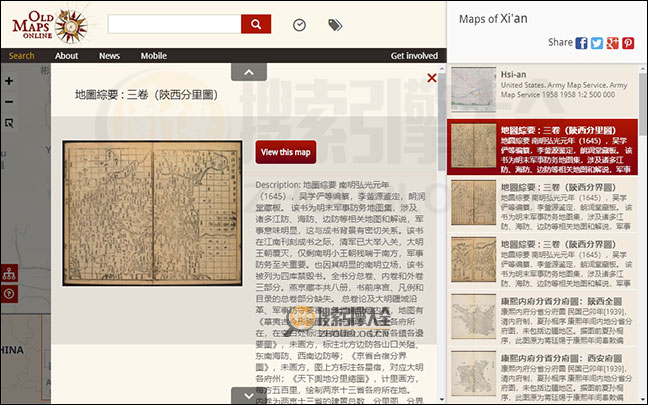Screen dimensions: 648x405
Task: Zoom in on the map
Action: click(x=9, y=81)
